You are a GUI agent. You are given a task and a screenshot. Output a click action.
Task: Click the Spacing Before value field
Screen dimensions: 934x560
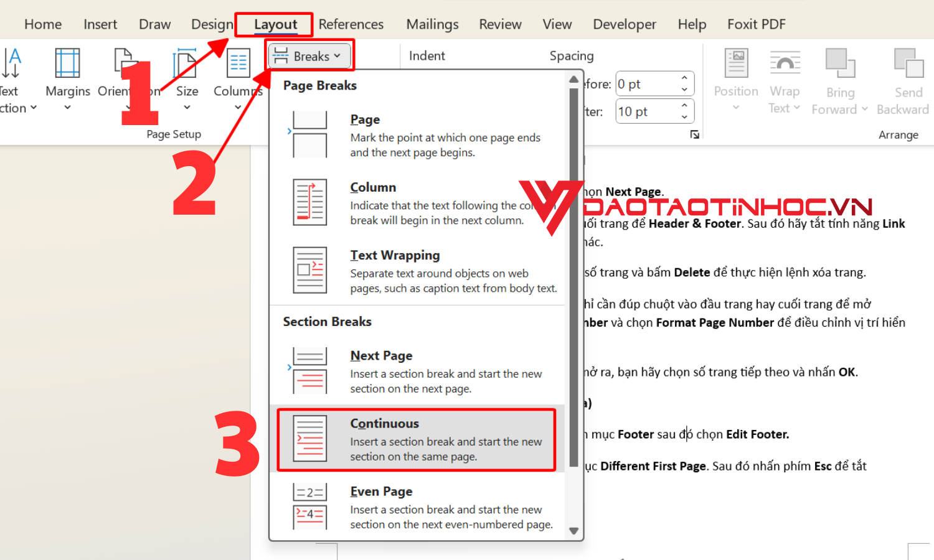tap(646, 84)
